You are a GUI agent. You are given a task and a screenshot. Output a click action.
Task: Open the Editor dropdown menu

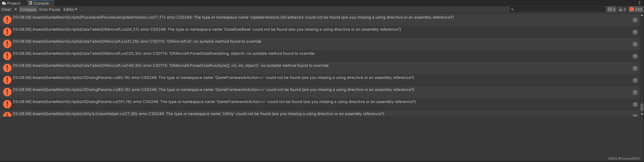pyautogui.click(x=70, y=10)
